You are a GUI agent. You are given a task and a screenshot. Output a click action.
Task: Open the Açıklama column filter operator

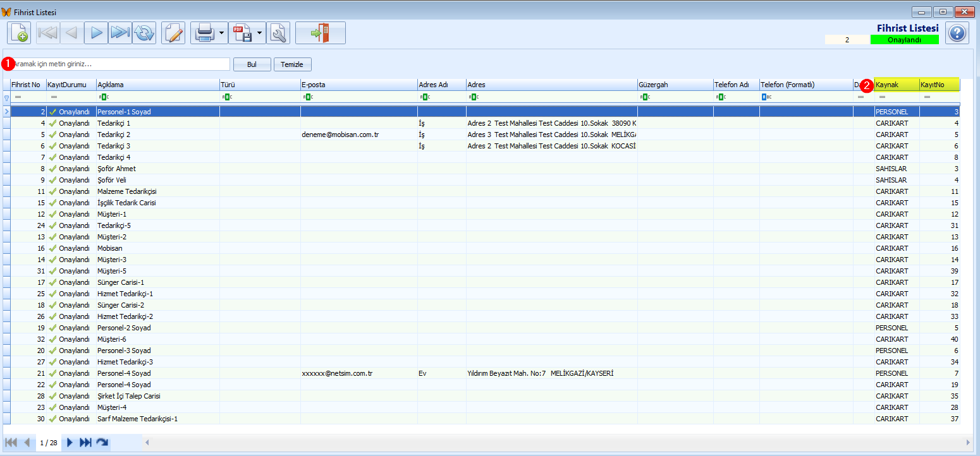click(104, 97)
